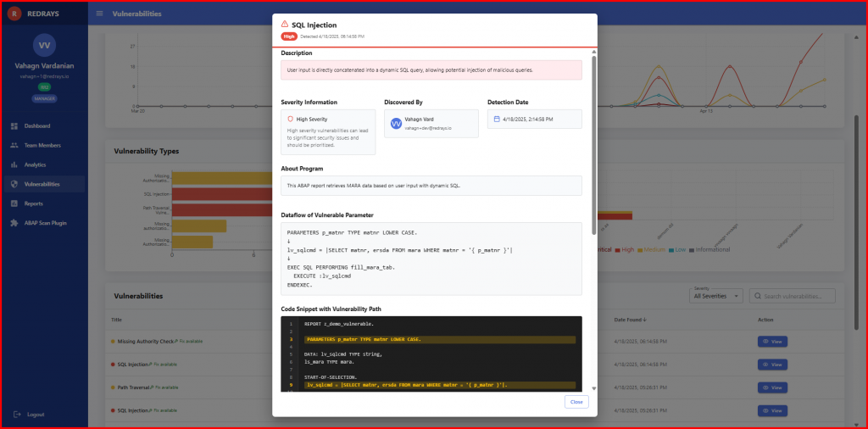View the last SQL Injection row

pyautogui.click(x=772, y=410)
